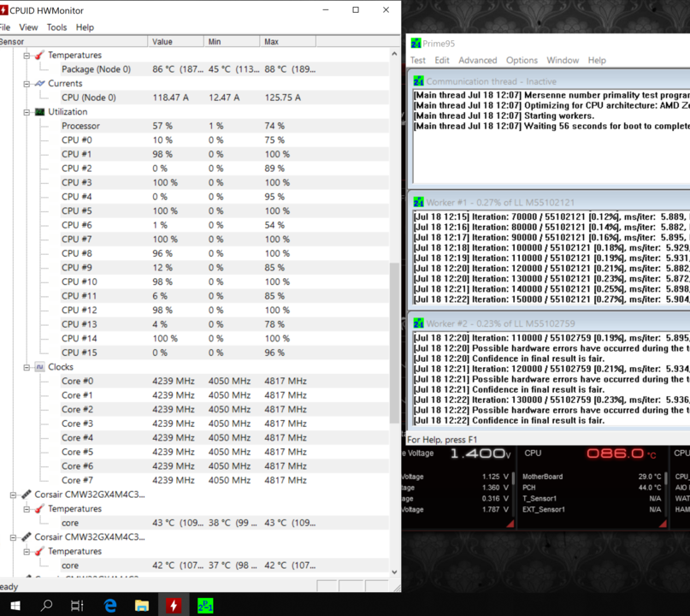Click the Communication thread window icon

point(418,81)
